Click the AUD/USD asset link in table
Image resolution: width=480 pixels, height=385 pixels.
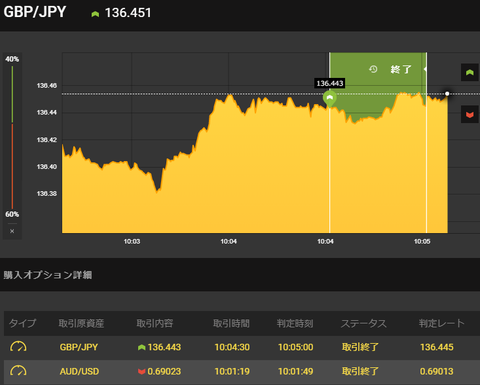(79, 371)
